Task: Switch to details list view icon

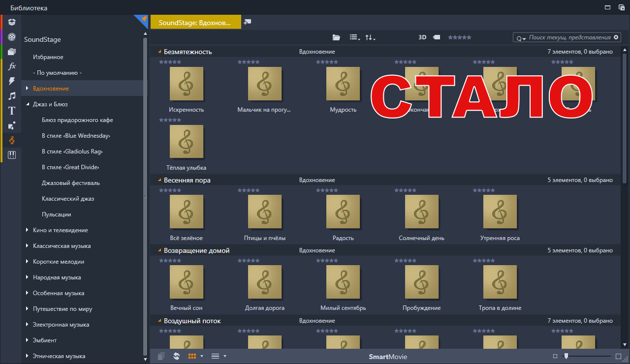Action: [x=215, y=356]
